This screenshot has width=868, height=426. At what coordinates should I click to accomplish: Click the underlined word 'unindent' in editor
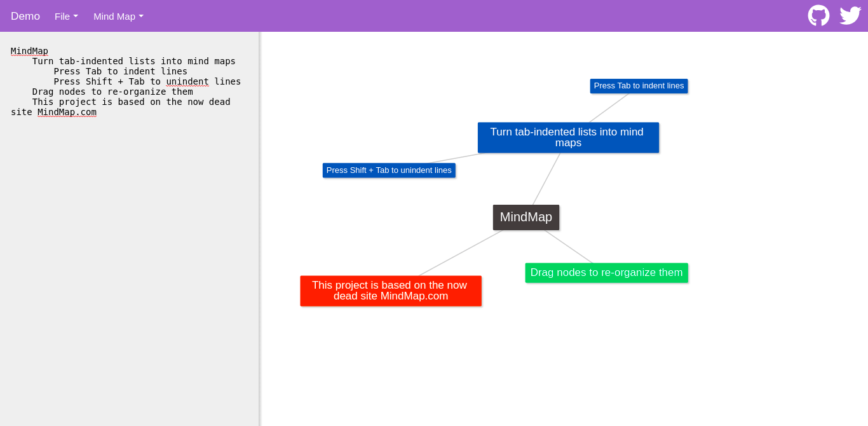pos(187,81)
